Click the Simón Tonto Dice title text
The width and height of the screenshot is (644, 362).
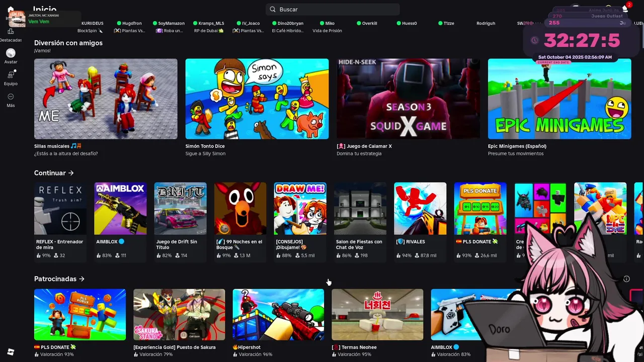click(205, 146)
